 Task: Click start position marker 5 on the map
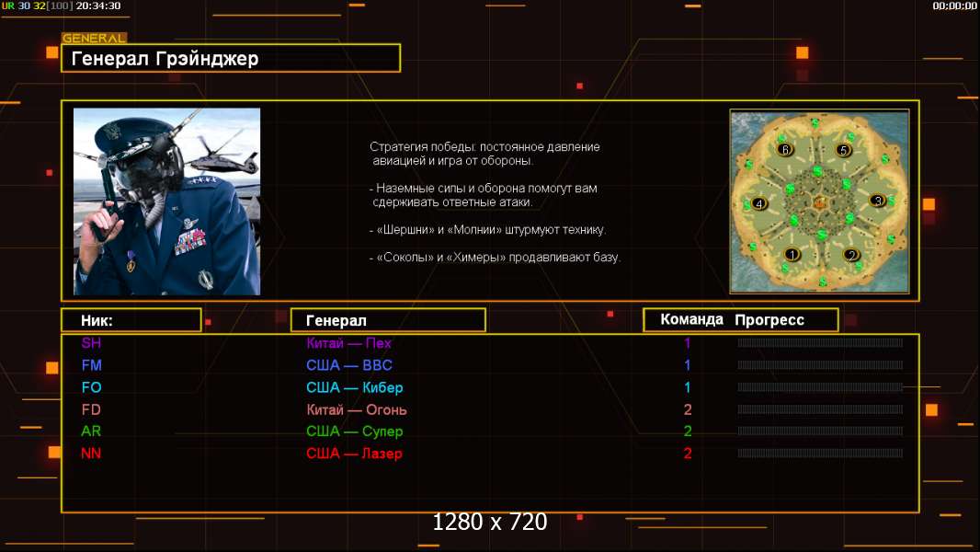[x=844, y=150]
